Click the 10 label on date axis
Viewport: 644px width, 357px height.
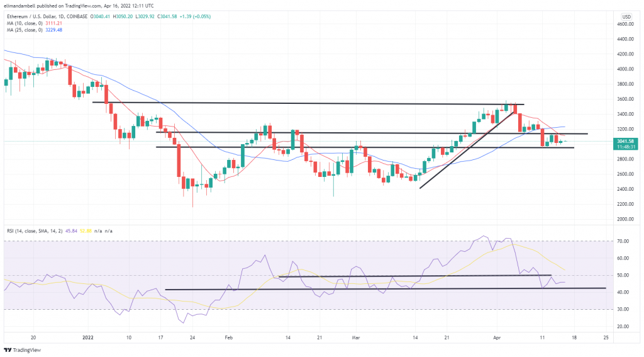coord(128,337)
